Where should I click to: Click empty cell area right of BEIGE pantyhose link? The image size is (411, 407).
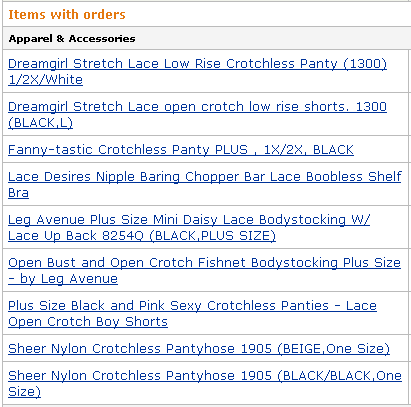coord(399,348)
